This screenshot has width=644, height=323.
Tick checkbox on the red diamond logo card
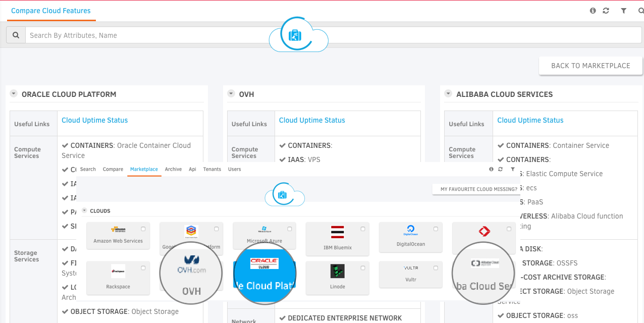point(509,229)
